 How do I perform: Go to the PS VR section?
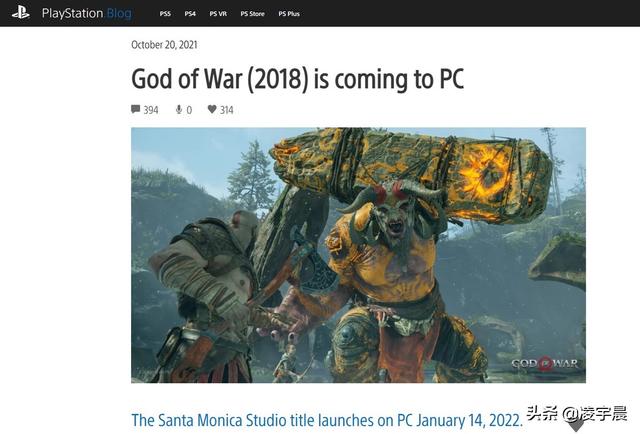click(x=218, y=14)
